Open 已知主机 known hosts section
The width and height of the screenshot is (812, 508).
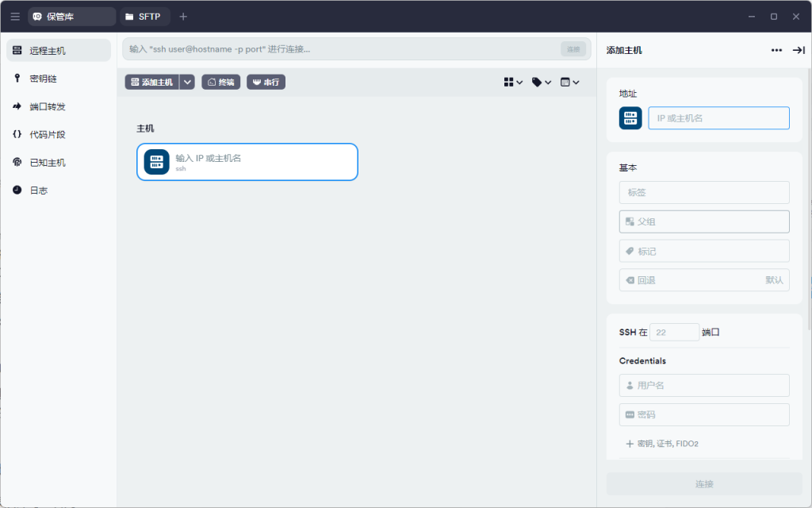pyautogui.click(x=47, y=163)
